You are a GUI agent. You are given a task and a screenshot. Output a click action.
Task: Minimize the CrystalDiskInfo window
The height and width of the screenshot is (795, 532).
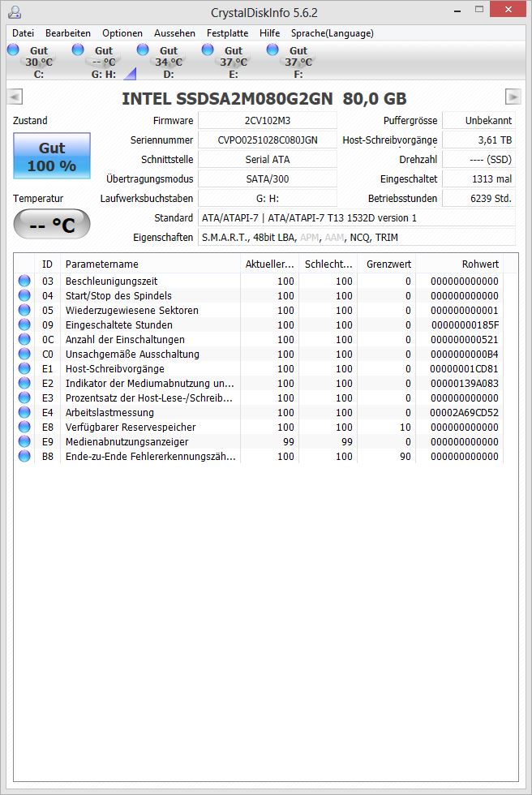pyautogui.click(x=457, y=11)
